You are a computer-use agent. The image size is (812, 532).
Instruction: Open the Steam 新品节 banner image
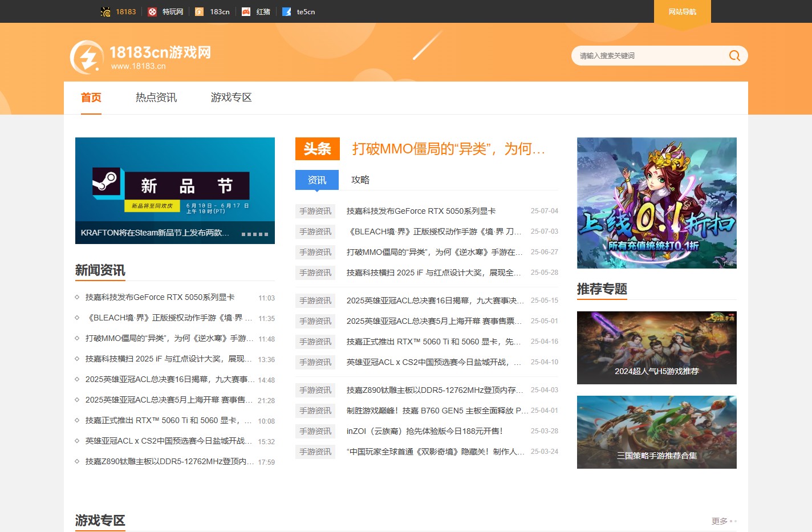[175, 190]
